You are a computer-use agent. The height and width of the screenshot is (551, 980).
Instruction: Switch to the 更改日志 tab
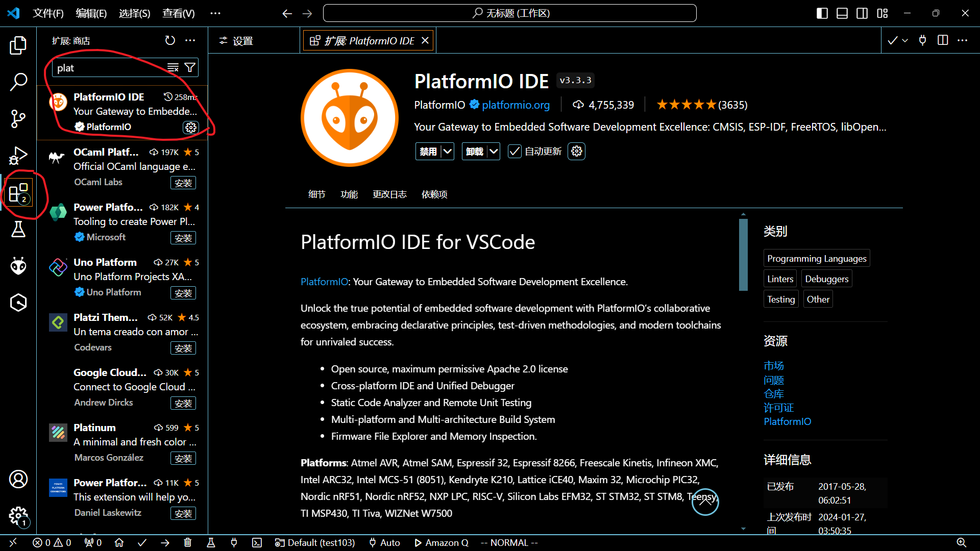389,194
